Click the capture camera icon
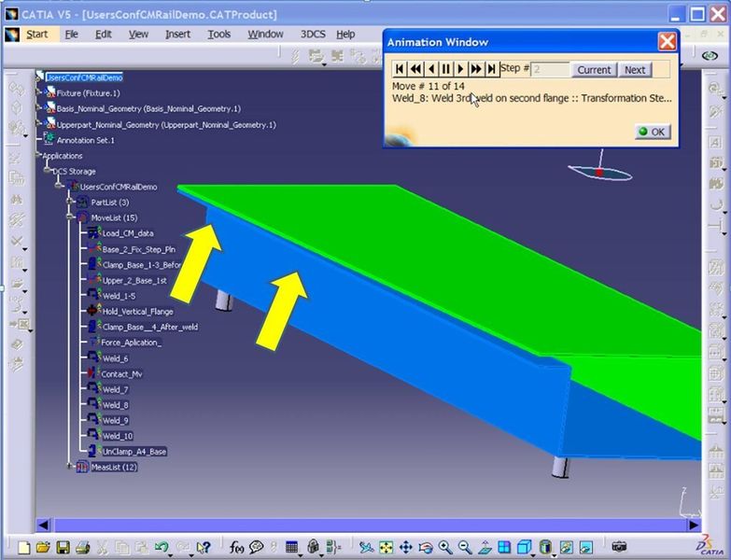 pos(619,546)
